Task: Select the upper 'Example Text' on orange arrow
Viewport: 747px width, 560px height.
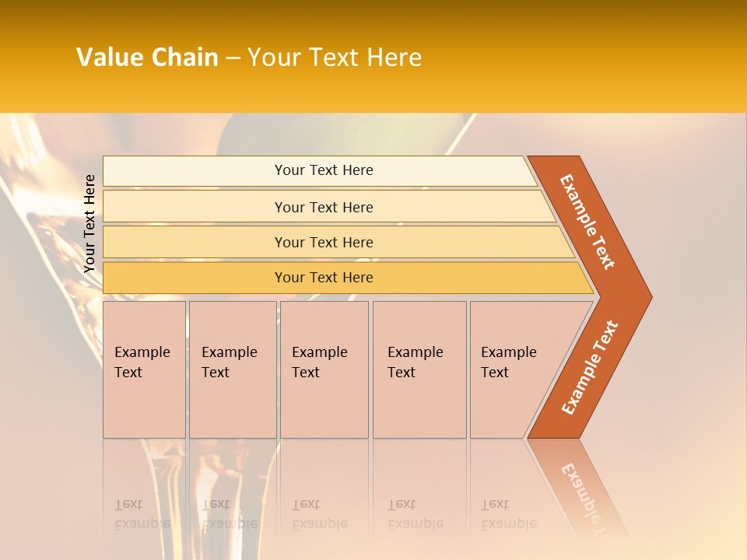Action: [x=587, y=222]
